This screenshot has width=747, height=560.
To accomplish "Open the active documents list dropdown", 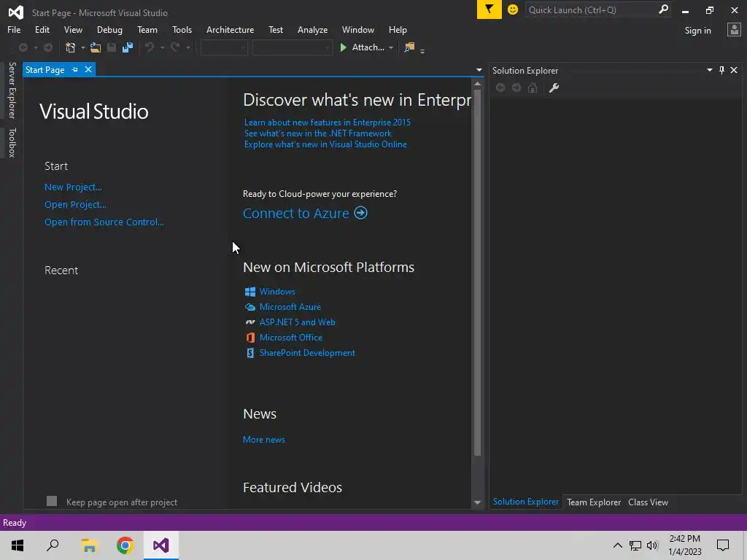I will click(x=479, y=70).
